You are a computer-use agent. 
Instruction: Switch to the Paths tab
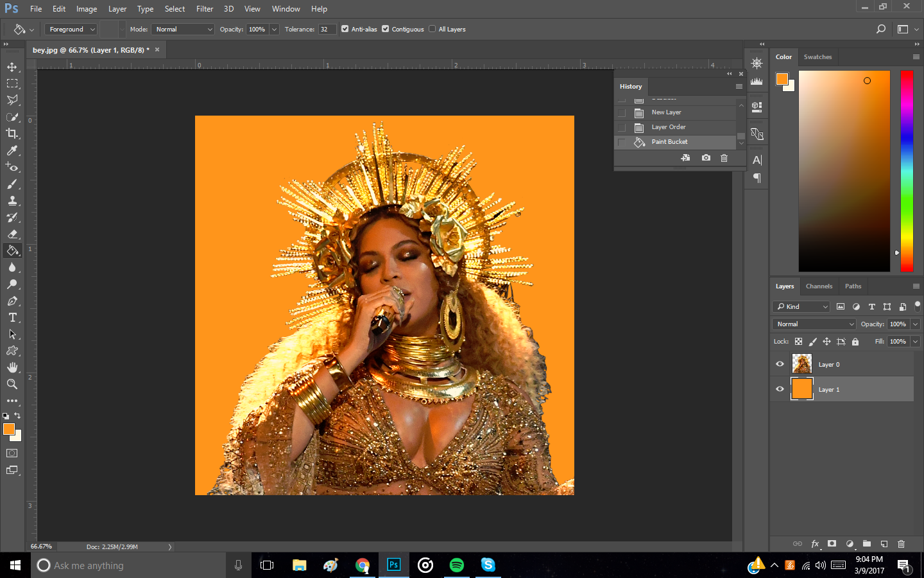853,286
